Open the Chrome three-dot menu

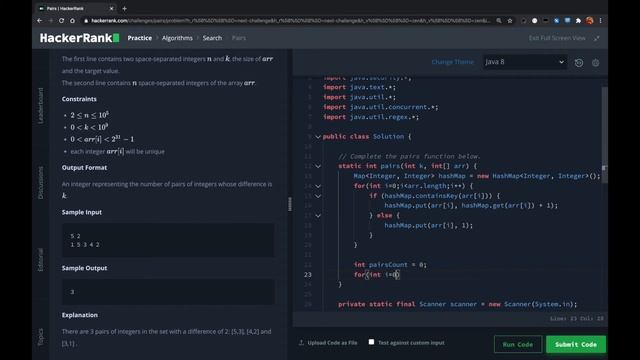pos(600,20)
